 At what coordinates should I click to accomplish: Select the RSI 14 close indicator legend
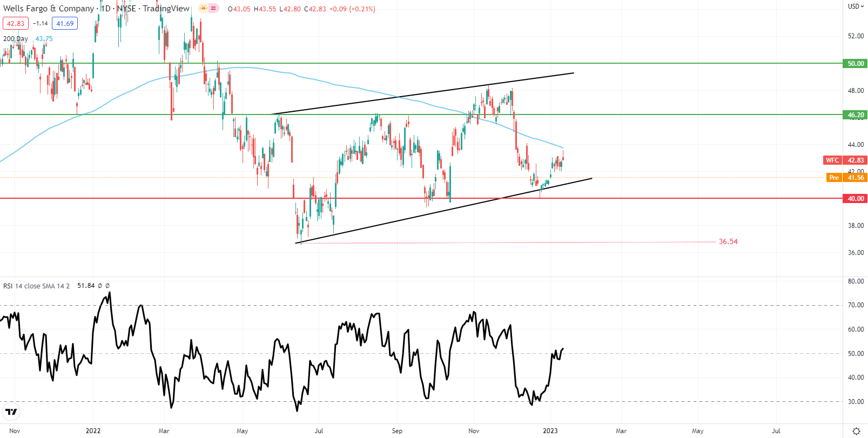tap(36, 286)
